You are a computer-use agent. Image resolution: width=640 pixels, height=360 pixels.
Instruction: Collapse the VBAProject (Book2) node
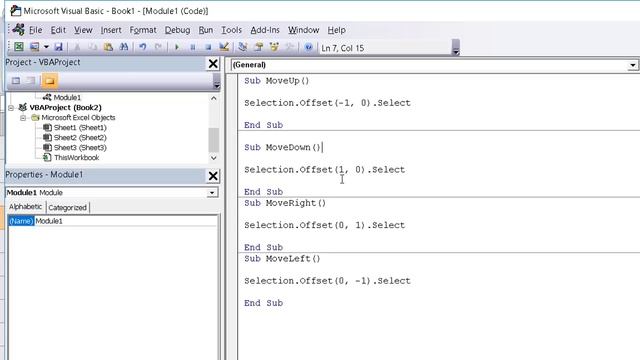[x=11, y=108]
